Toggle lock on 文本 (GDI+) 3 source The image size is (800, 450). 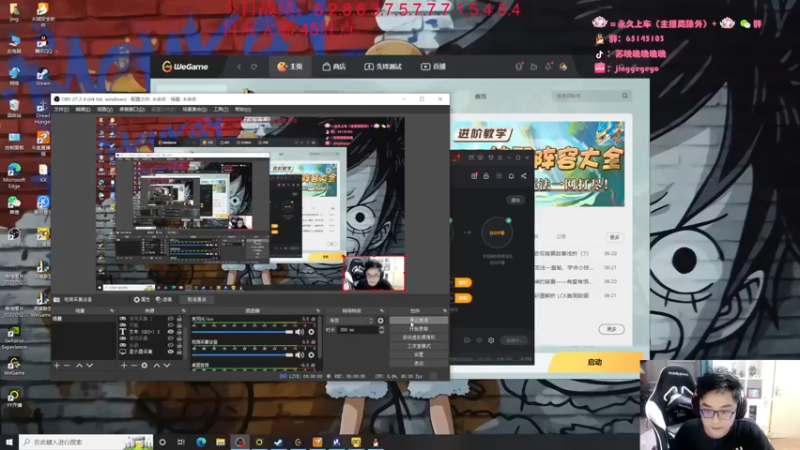(179, 332)
